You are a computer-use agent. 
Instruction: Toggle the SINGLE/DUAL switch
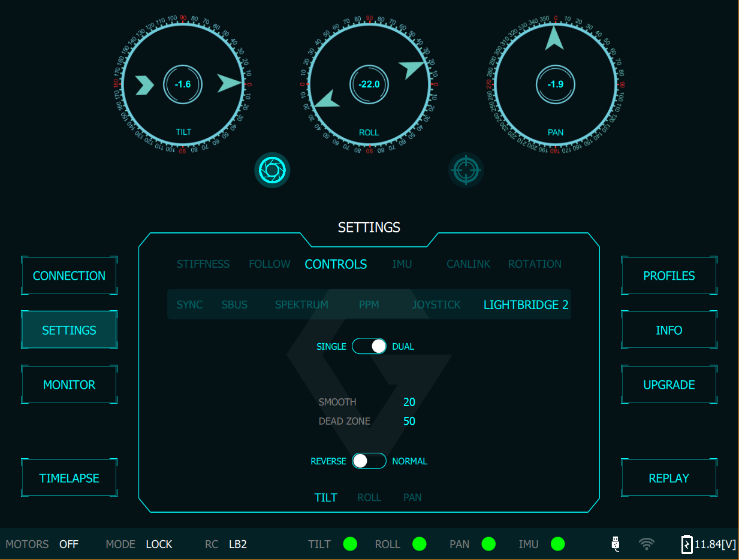point(369,346)
